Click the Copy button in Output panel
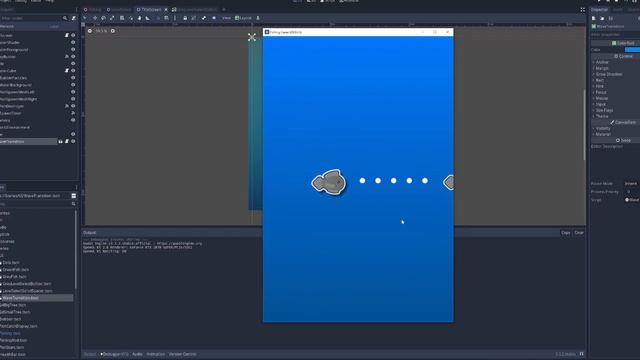Viewport: 640px width, 360px height. [565, 233]
